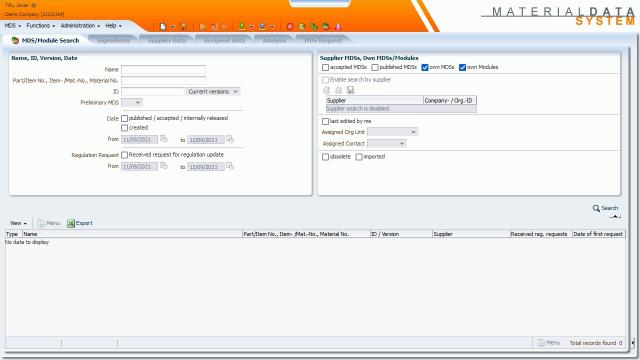Click the new document (white page) toolbar icon
This screenshot has width=640, height=360.
pos(163,27)
